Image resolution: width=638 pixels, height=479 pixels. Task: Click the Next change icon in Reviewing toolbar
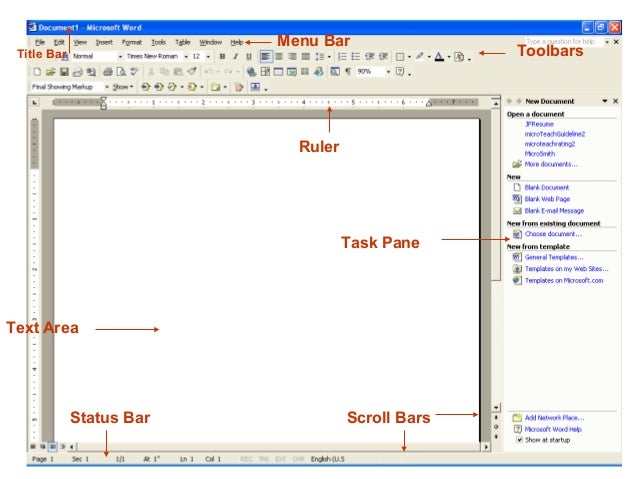(x=159, y=87)
